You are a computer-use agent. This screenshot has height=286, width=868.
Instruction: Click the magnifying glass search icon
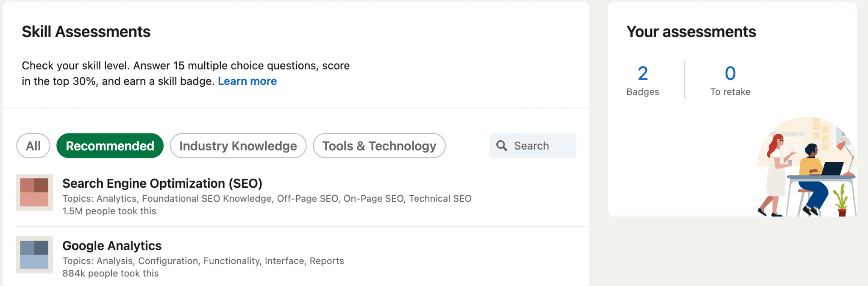(x=502, y=146)
